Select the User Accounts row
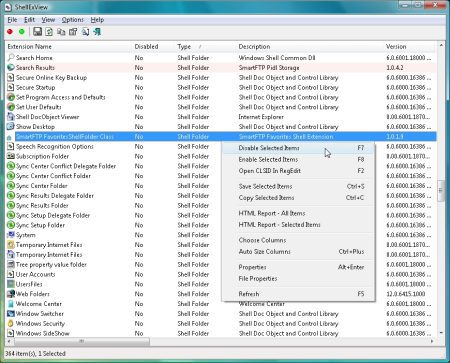450x363 pixels. tap(113, 274)
